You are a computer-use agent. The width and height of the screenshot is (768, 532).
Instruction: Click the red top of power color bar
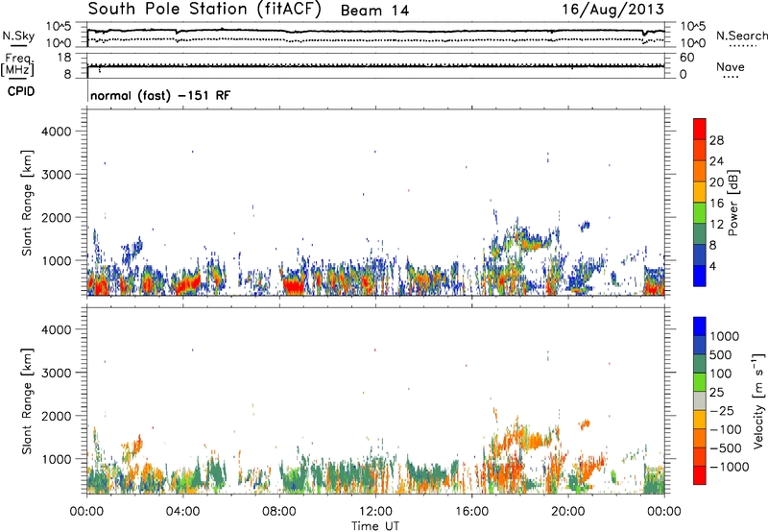coord(700,129)
